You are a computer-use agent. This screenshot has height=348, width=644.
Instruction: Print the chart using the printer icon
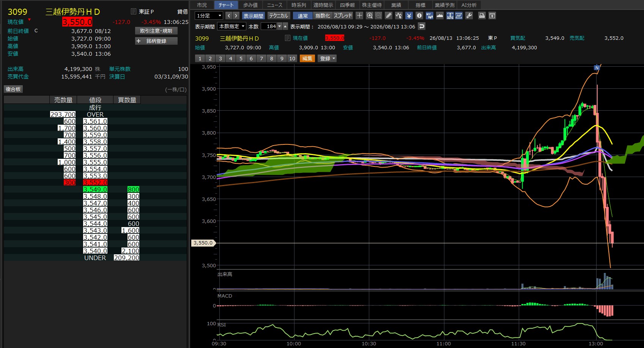482,16
